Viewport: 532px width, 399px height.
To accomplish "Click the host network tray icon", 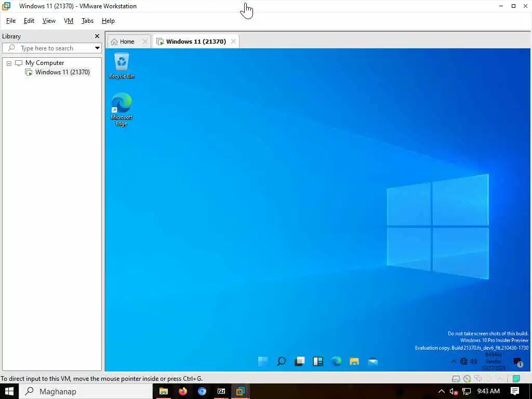I will [467, 391].
